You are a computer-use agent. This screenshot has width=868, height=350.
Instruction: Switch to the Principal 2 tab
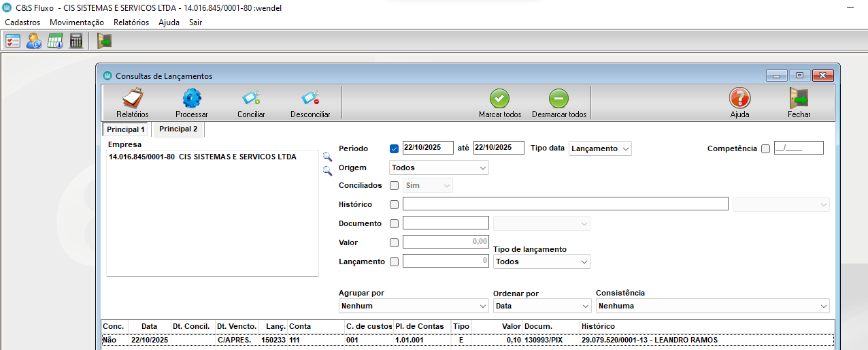click(178, 129)
